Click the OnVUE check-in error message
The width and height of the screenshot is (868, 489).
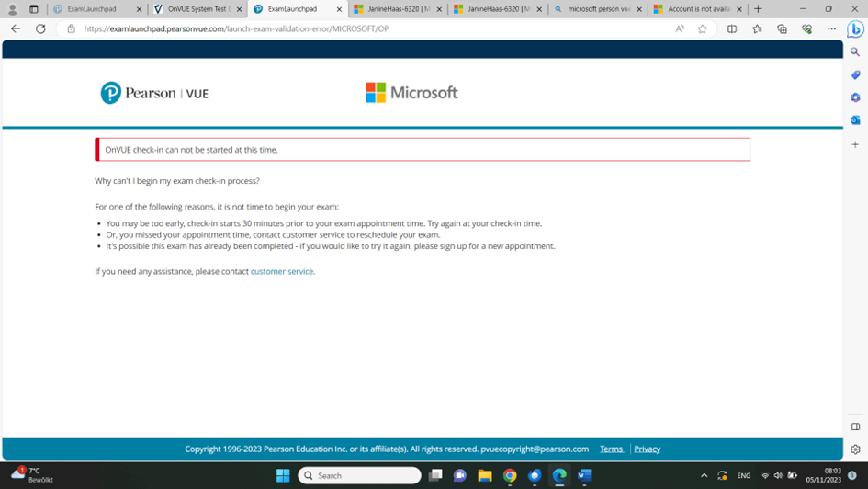click(423, 150)
